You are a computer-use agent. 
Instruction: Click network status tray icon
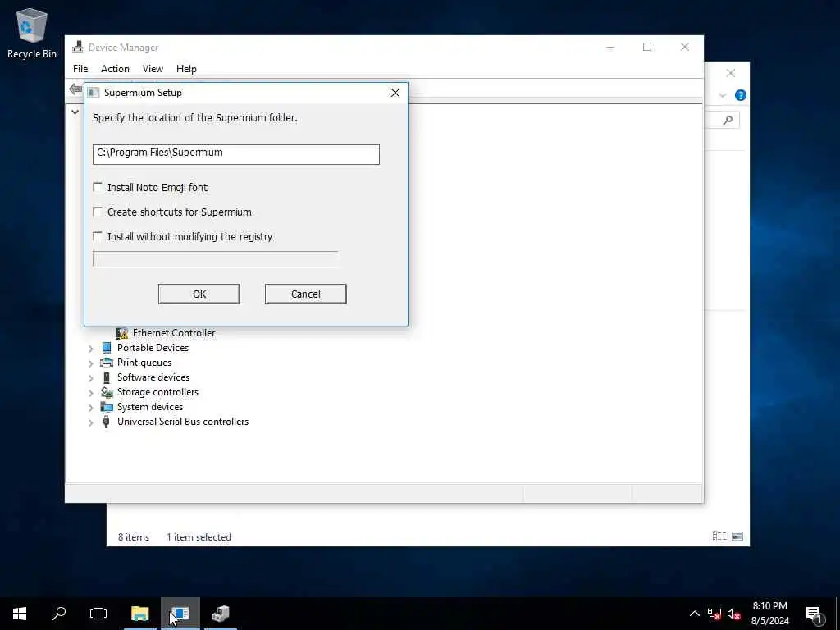pos(714,614)
